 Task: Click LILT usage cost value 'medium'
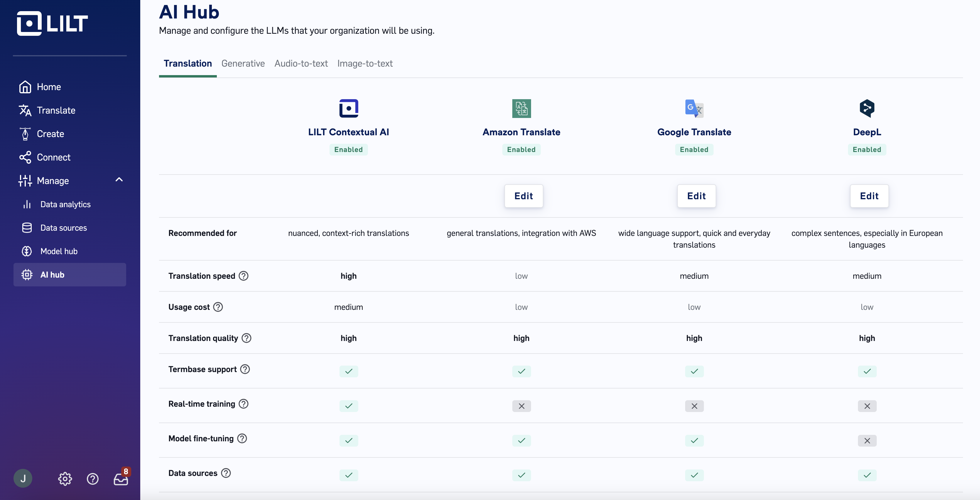click(349, 307)
